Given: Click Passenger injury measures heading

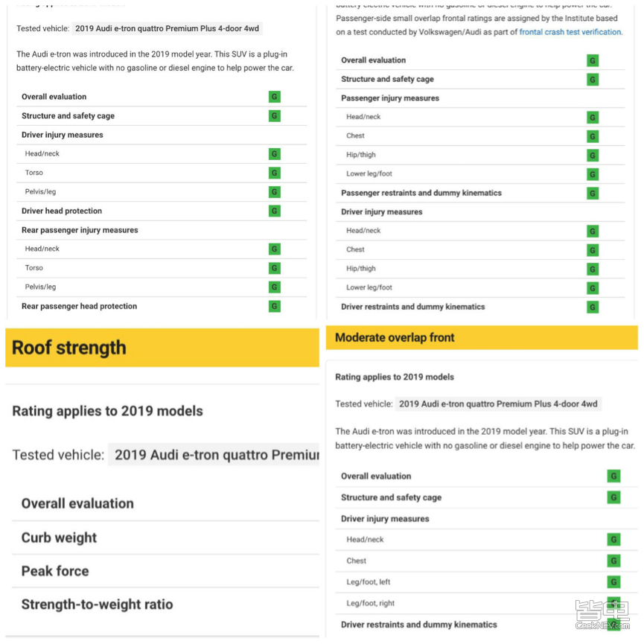Looking at the screenshot, I should 390,98.
